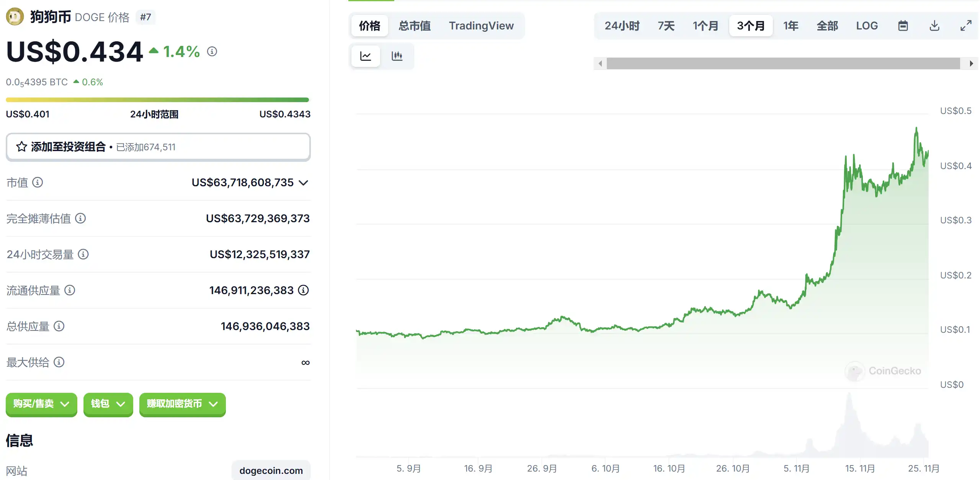Open the dogecoin.com website link

tap(271, 470)
